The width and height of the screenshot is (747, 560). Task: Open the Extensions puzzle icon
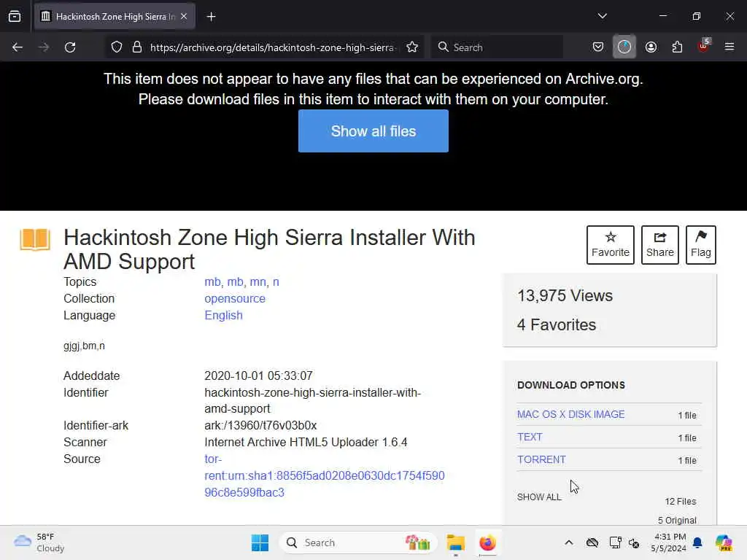click(x=677, y=47)
